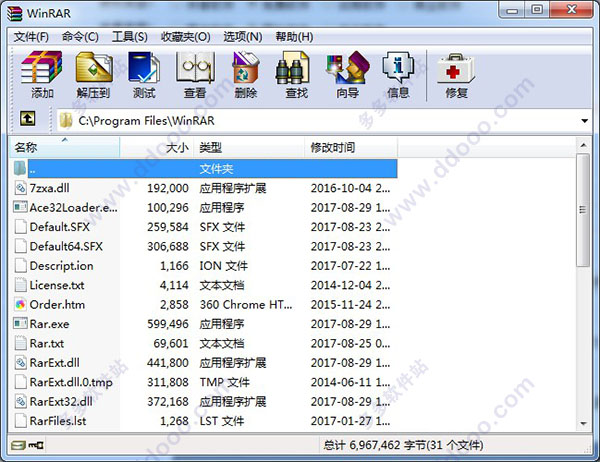
Task: Sort by 名称 column header
Action: click(x=64, y=147)
